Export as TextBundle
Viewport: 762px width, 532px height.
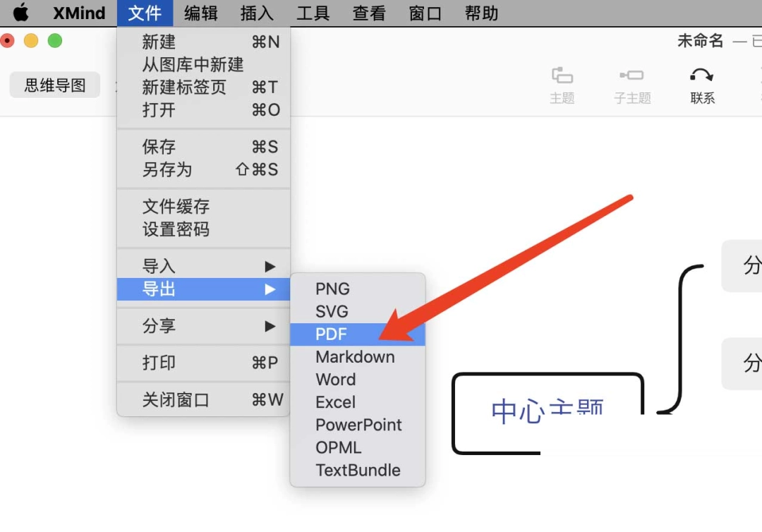[358, 471]
